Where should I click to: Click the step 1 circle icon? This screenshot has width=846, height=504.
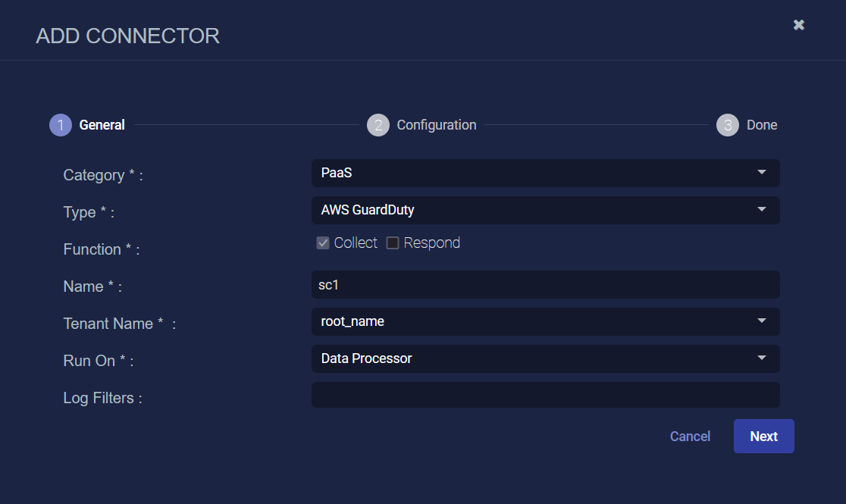tap(61, 125)
